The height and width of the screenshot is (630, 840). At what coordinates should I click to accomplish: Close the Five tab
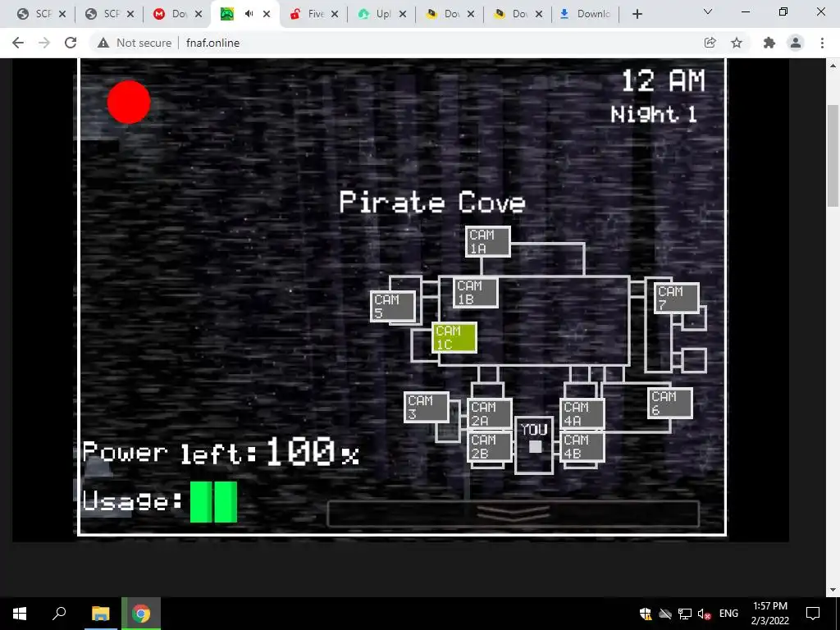pos(335,14)
